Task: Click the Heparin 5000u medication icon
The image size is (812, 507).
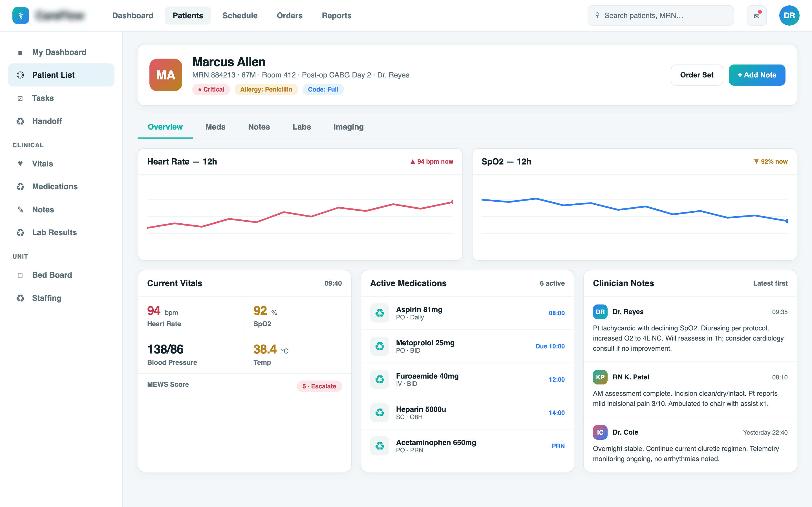Action: pos(379,412)
